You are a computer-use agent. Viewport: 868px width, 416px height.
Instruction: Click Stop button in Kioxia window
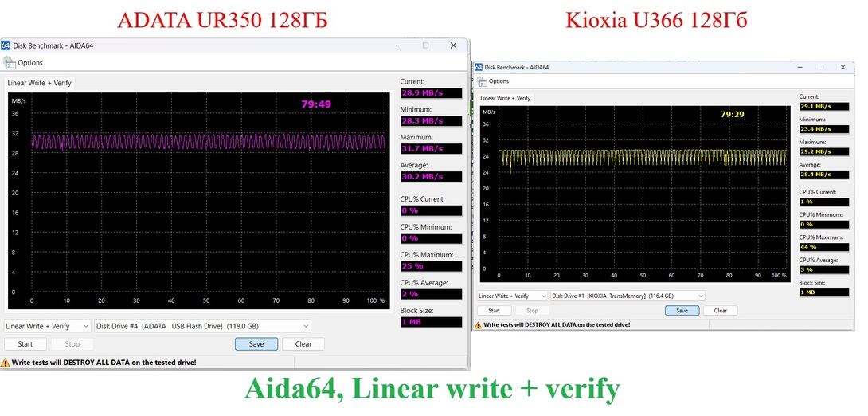click(532, 311)
